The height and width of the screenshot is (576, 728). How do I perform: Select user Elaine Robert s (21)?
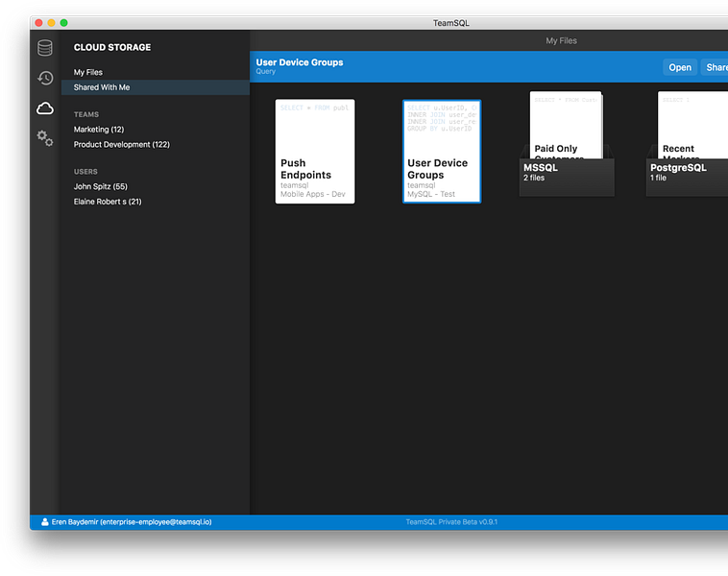(x=108, y=202)
